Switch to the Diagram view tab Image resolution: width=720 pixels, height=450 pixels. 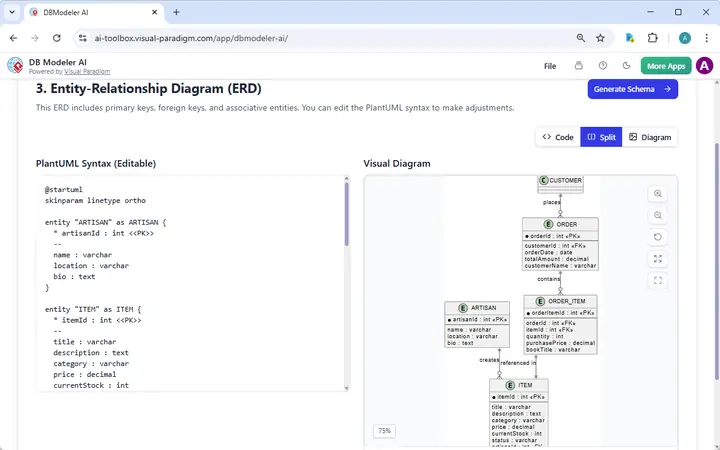pyautogui.click(x=650, y=137)
